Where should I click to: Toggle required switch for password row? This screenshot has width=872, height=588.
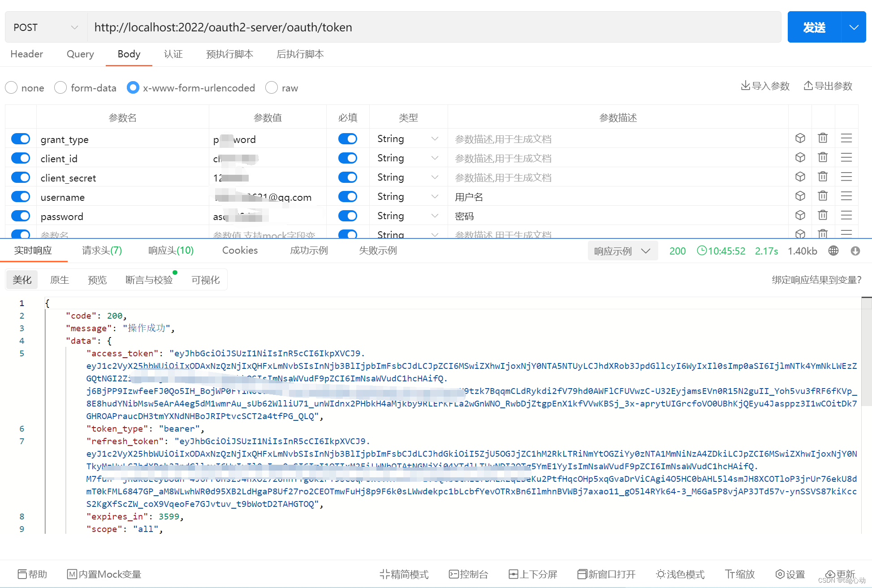[348, 216]
